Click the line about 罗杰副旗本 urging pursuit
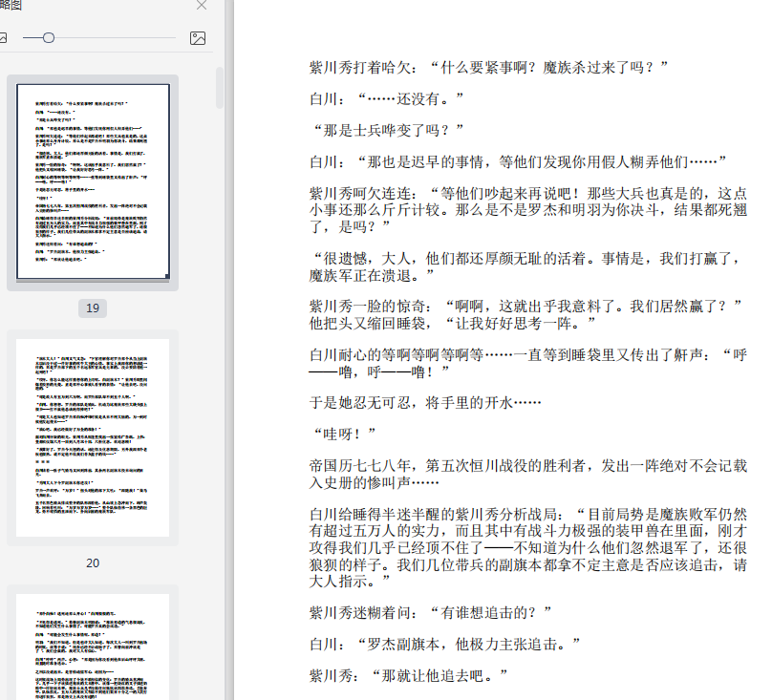 pyautogui.click(x=444, y=644)
